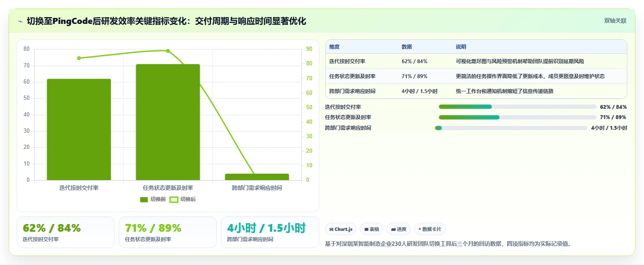Click the 迭代按时交付率 progress bar
644x265 pixels.
[x=518, y=107]
